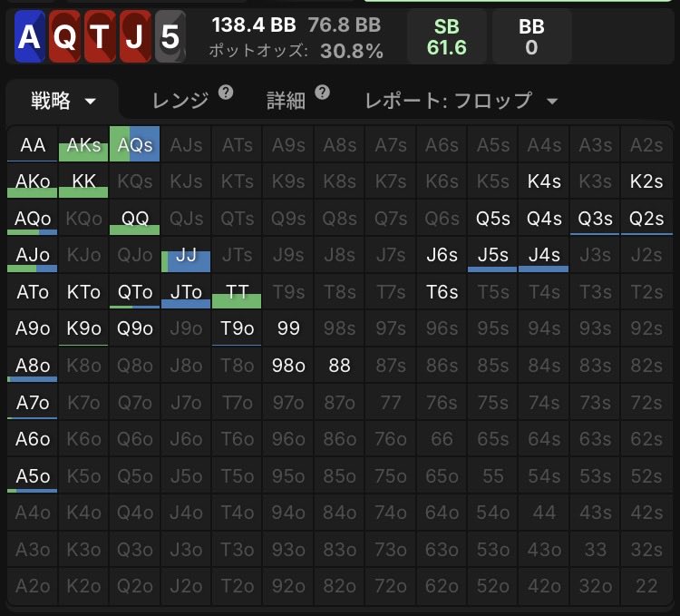This screenshot has width=680, height=616.
Task: Select the 88 hand cell
Action: pos(339,365)
